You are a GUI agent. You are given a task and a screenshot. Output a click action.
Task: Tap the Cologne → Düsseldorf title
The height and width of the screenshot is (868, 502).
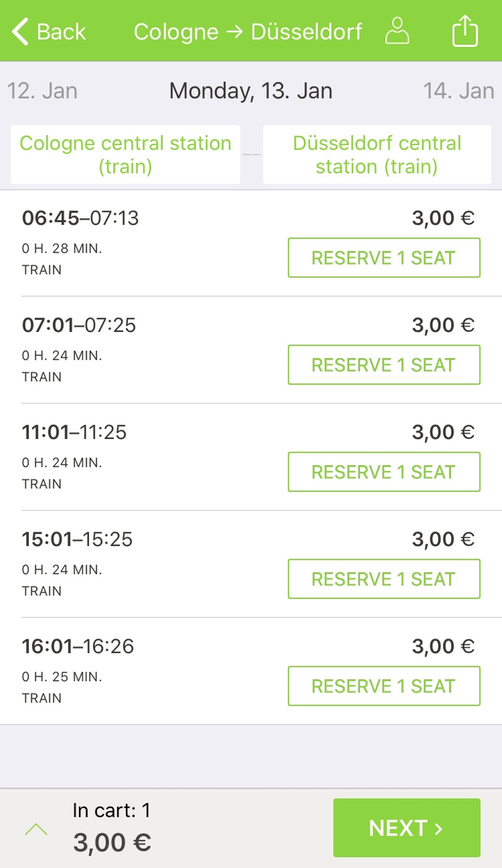tap(248, 32)
